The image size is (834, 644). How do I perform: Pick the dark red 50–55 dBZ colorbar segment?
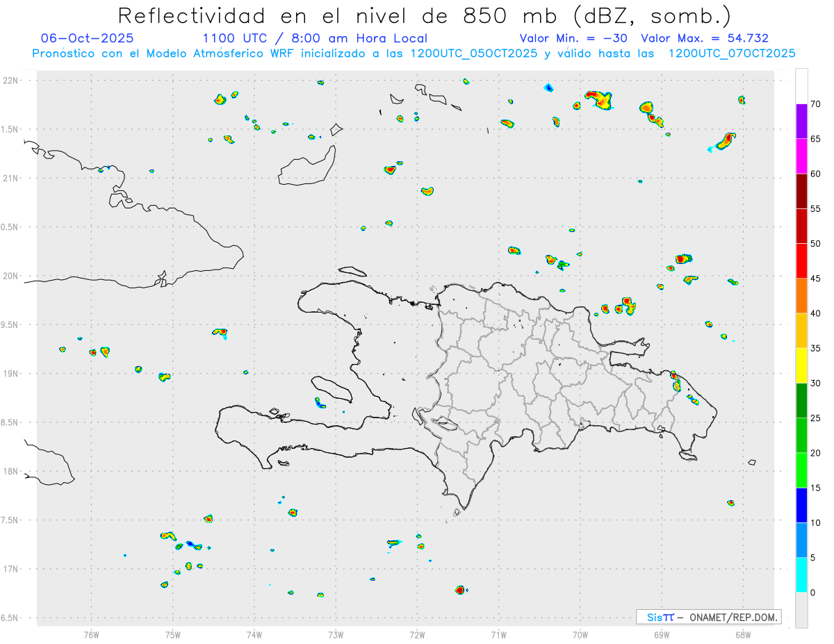pos(801,226)
